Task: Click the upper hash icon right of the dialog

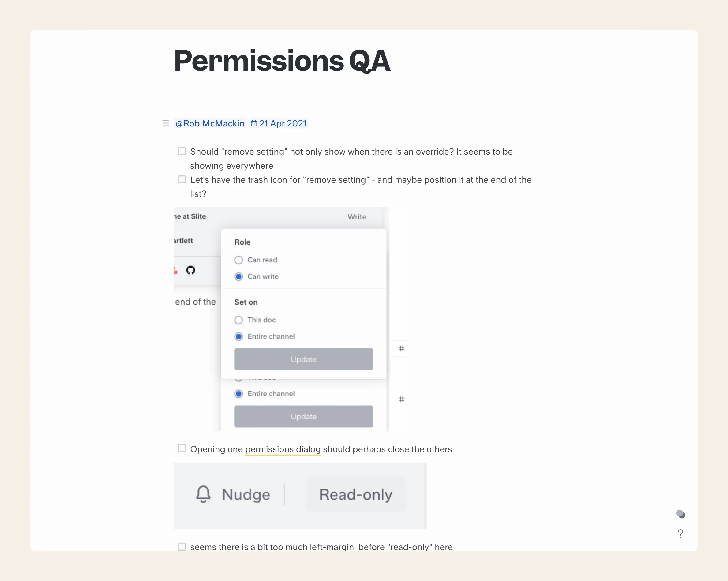Action: [401, 348]
